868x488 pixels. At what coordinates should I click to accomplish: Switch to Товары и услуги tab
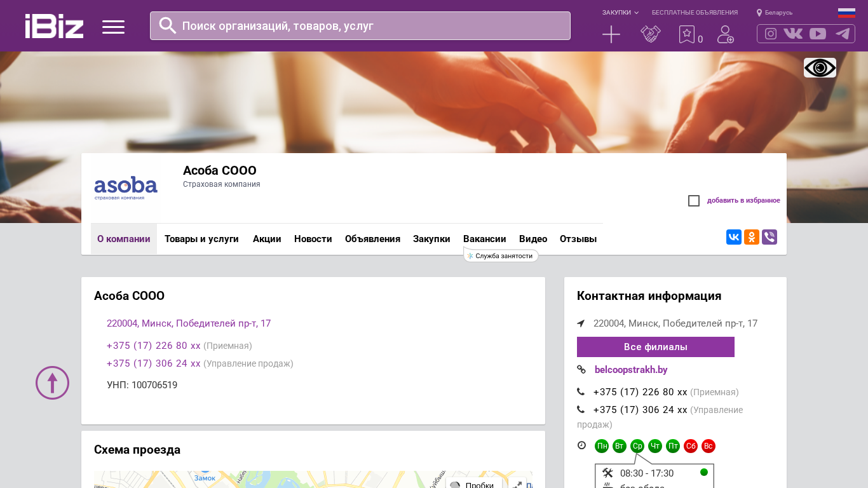pos(201,239)
